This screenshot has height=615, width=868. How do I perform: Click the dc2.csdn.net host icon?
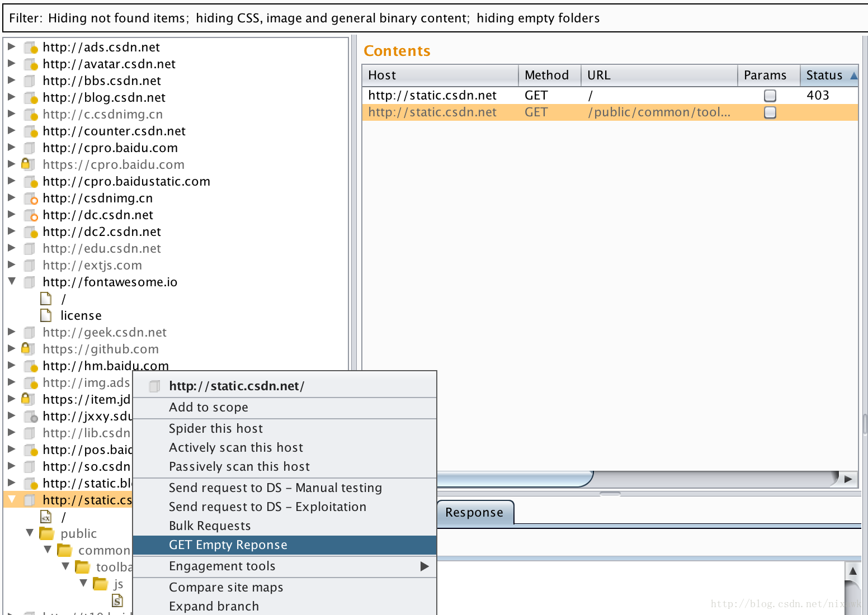click(x=31, y=232)
